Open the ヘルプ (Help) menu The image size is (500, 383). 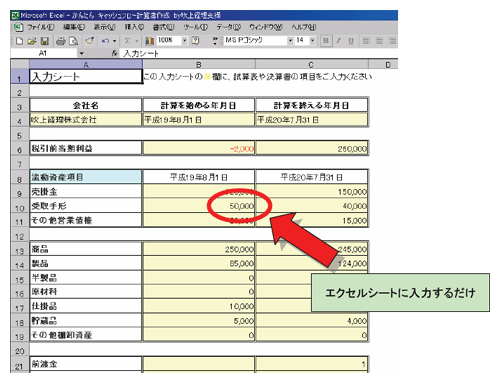click(x=304, y=27)
